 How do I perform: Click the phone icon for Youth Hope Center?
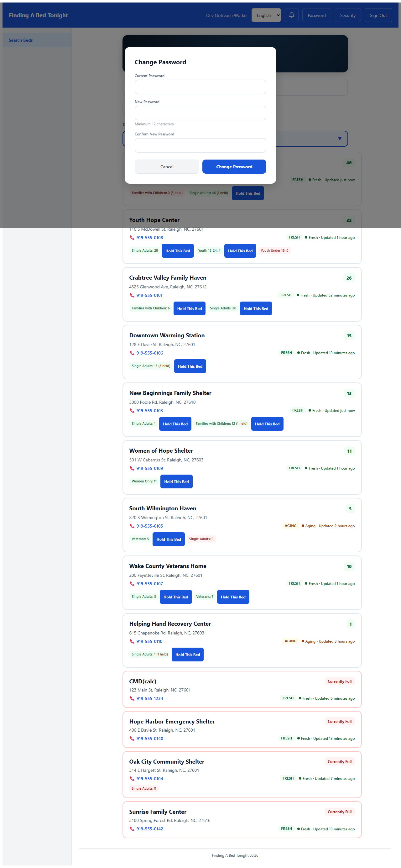[x=132, y=238]
